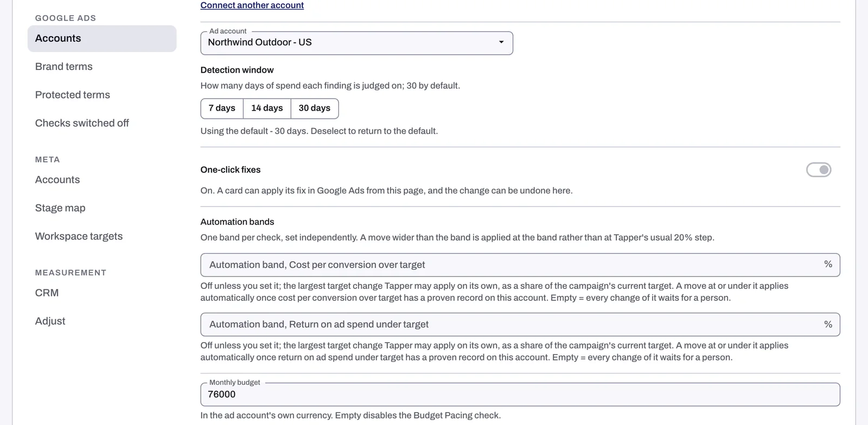Click "Using the default - 30 days" note

(x=319, y=131)
